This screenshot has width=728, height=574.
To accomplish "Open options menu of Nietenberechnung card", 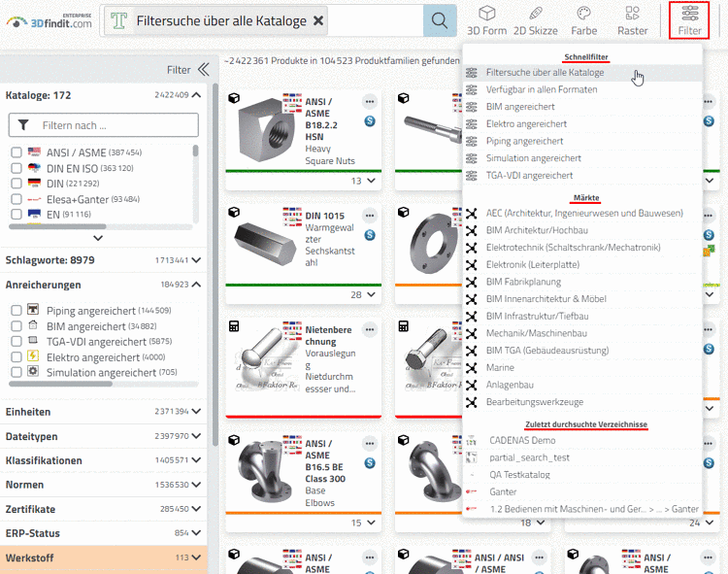I will point(370,329).
